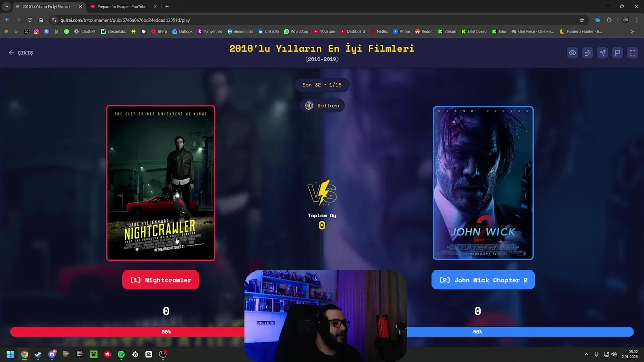The image size is (644, 362).
Task: Open a new browser tab
Action: 167,7
